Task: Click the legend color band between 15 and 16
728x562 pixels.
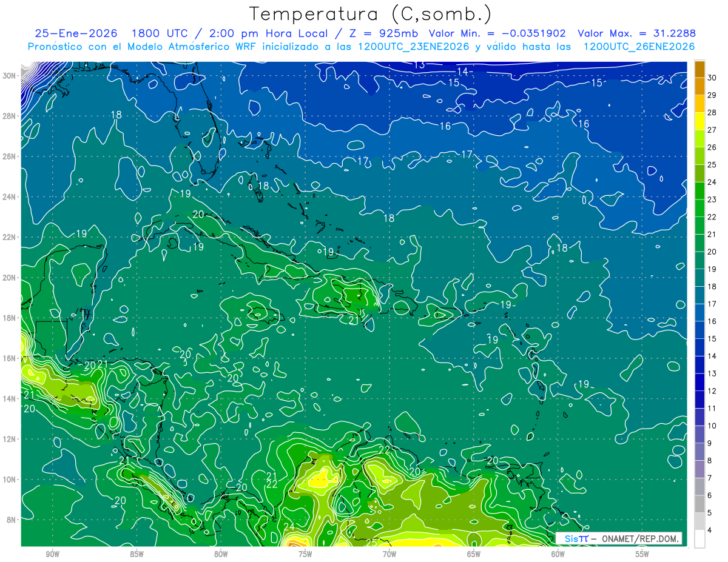Action: (x=699, y=330)
